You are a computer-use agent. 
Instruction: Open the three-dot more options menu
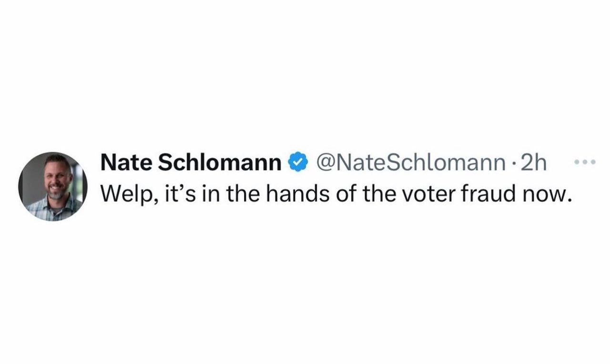coord(585,163)
